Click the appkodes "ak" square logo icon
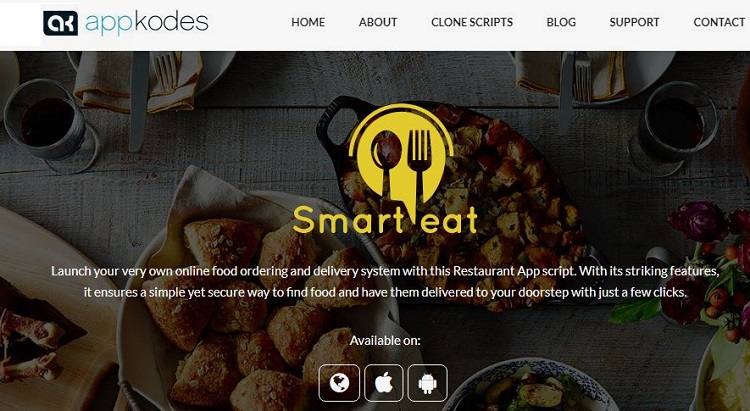Image resolution: width=750 pixels, height=411 pixels. (60, 23)
